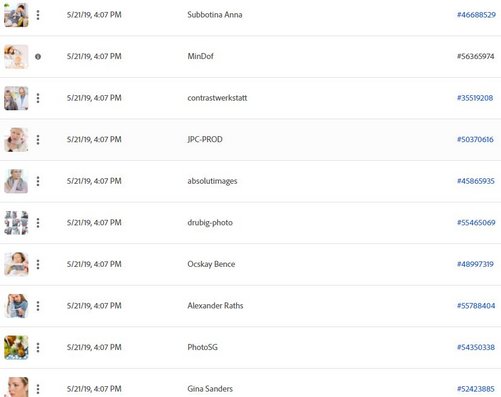This screenshot has height=397, width=501.
Task: Open three-dot menu for Gina Sanders row
Action: tap(38, 389)
